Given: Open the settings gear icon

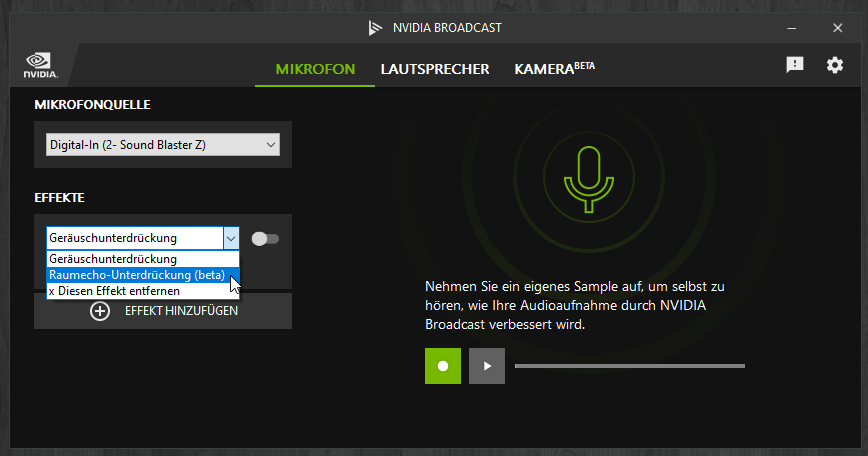Looking at the screenshot, I should (835, 65).
